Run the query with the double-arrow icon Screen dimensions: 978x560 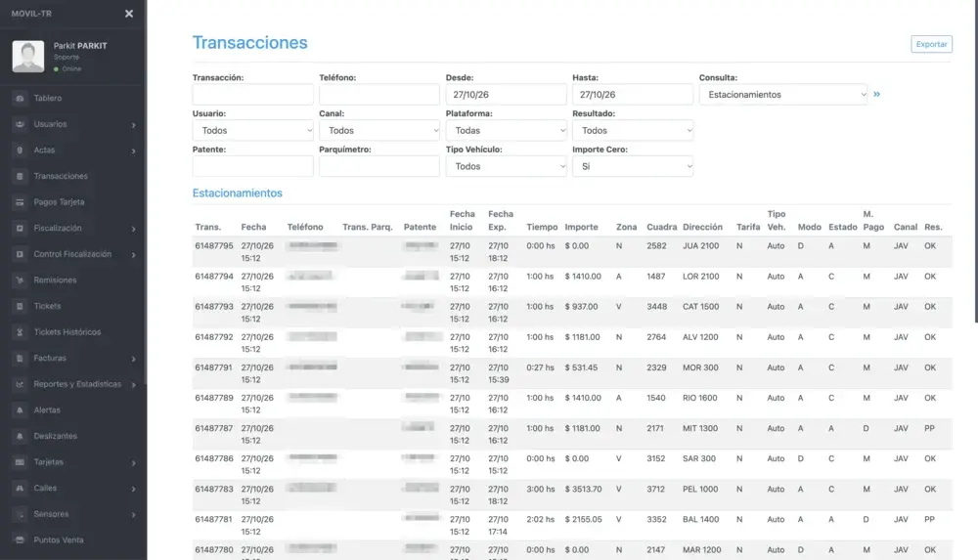[x=876, y=94]
